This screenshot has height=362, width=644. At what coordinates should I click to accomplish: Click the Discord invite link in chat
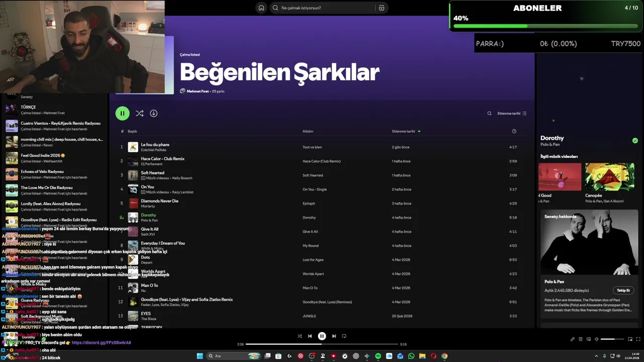pos(101,342)
